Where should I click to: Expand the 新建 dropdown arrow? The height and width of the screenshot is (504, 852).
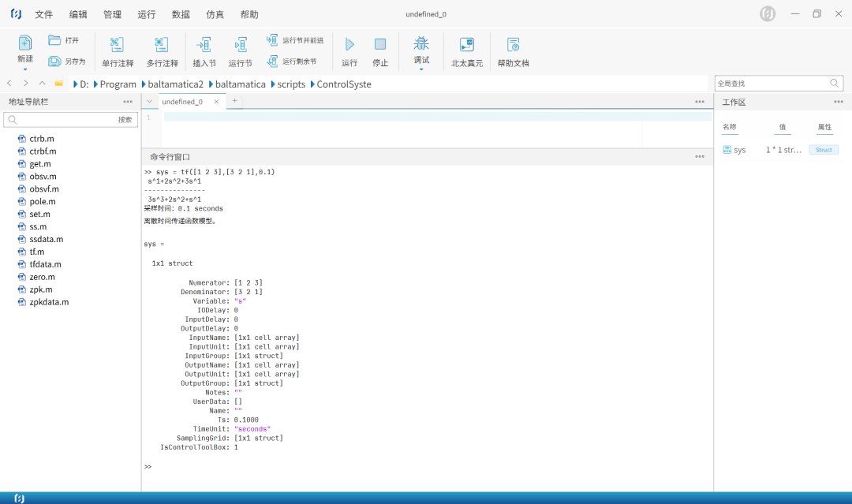click(25, 70)
